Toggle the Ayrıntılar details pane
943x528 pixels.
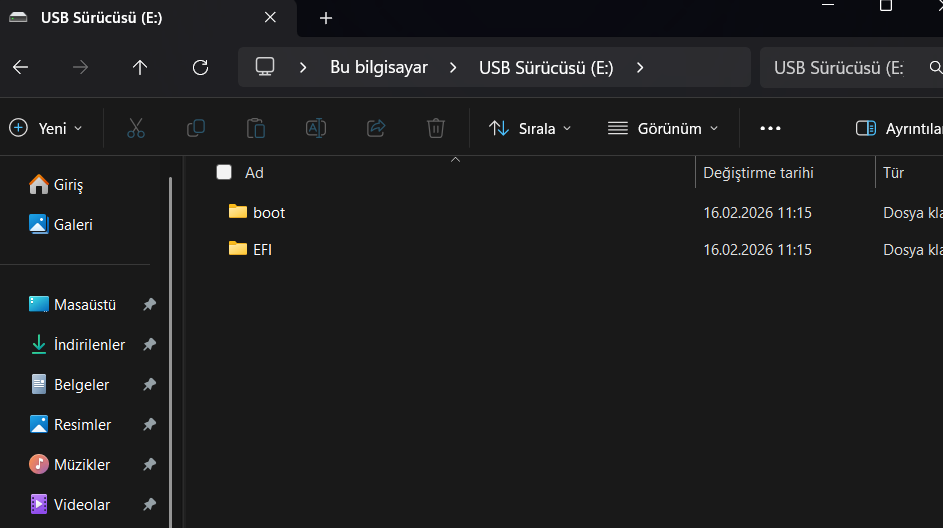[x=897, y=128]
